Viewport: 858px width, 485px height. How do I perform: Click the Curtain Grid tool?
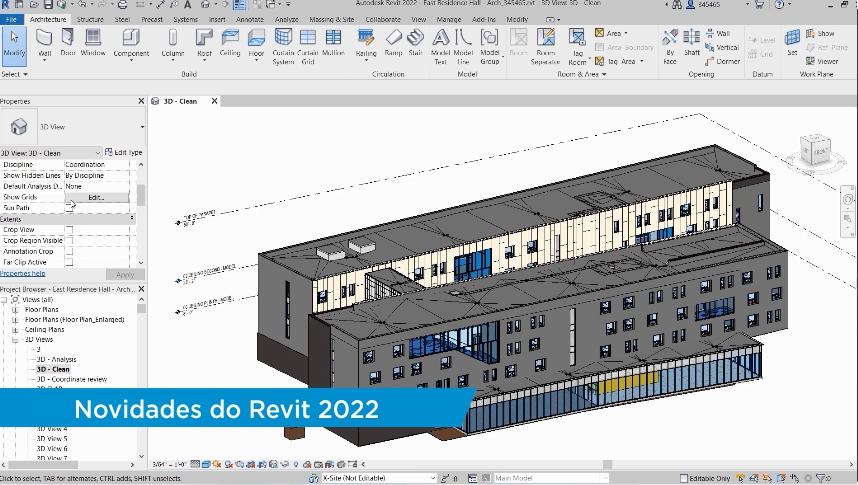(x=308, y=47)
